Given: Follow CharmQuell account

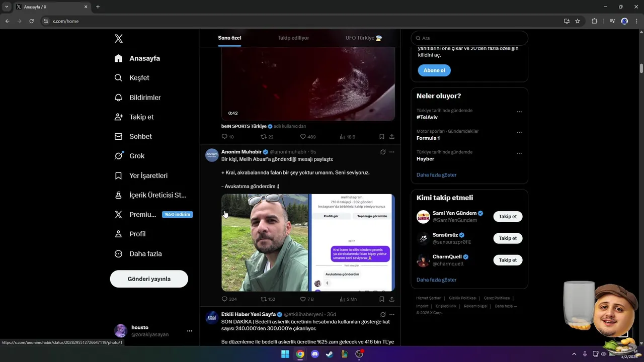Looking at the screenshot, I should click(508, 260).
